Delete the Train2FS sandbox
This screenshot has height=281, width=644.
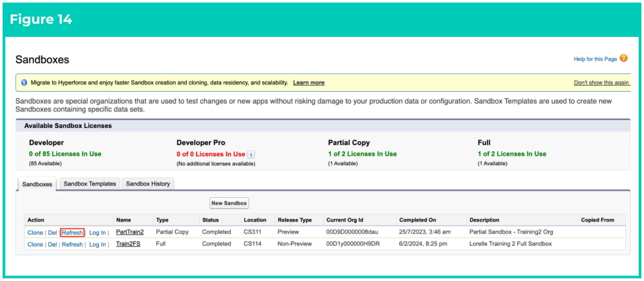(x=52, y=245)
